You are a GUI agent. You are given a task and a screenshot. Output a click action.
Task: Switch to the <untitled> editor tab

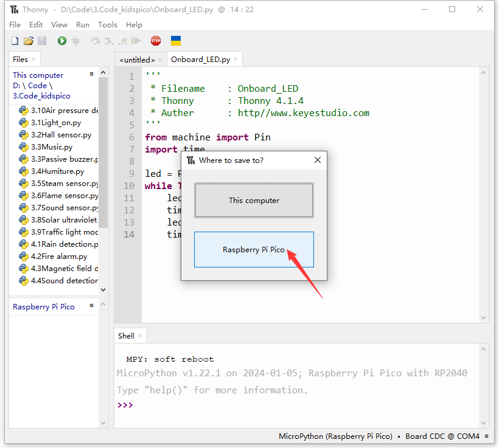tap(137, 60)
